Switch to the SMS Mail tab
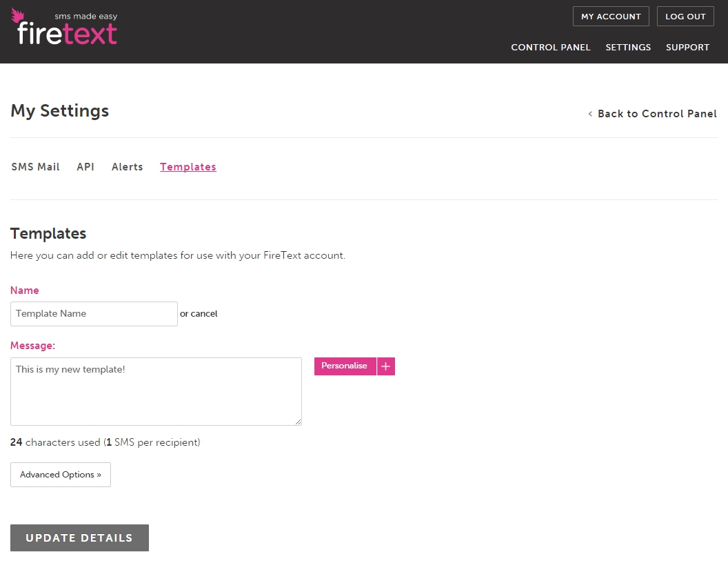Image resolution: width=728 pixels, height=572 pixels. 36,167
